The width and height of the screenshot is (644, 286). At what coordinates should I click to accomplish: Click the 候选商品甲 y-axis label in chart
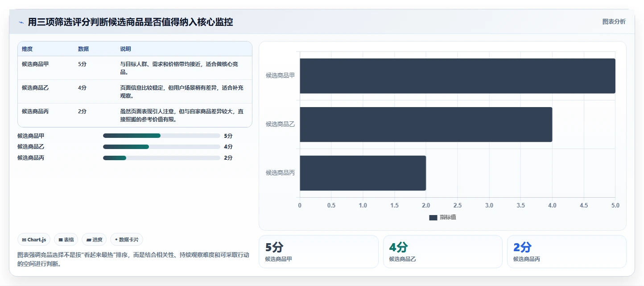(x=280, y=75)
